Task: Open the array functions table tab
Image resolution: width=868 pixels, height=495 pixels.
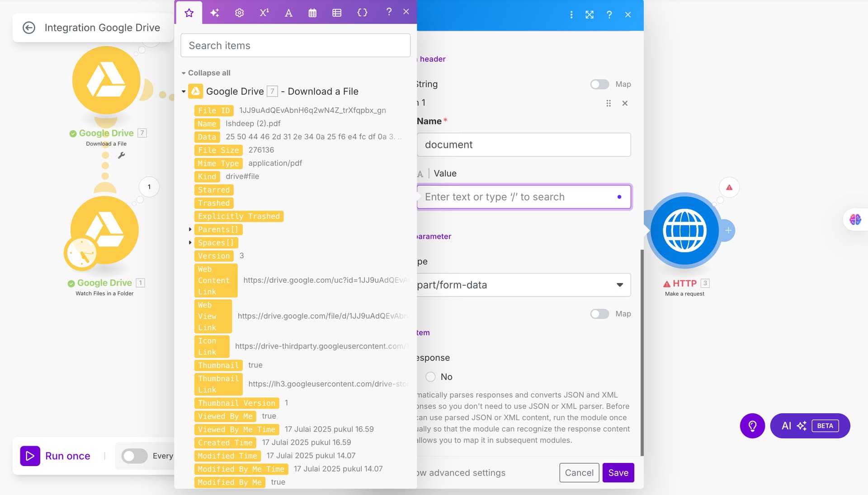Action: click(337, 13)
